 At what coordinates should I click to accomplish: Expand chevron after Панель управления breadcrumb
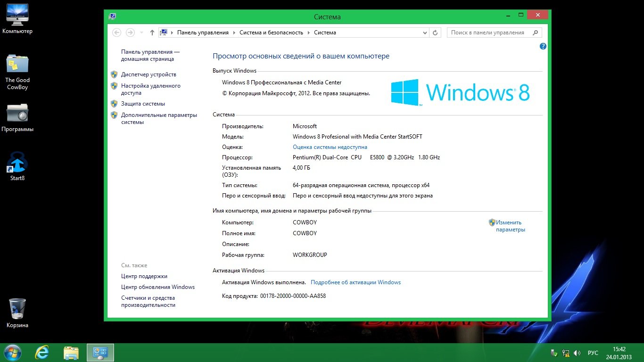coord(234,33)
